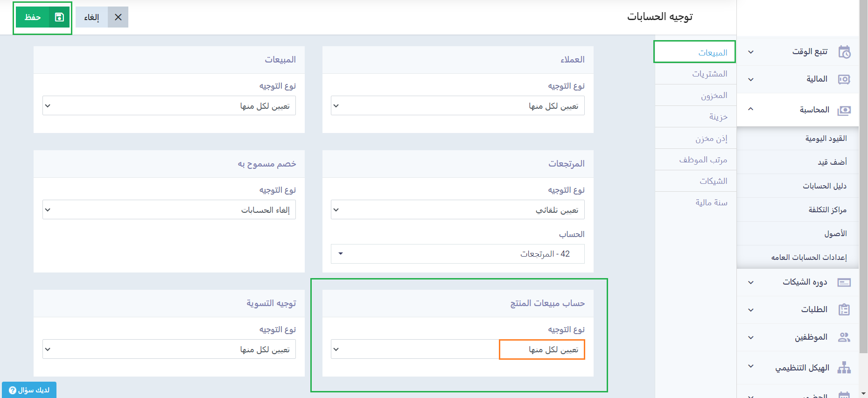
Task: Open the returns account 42 dropdown
Action: [x=457, y=254]
